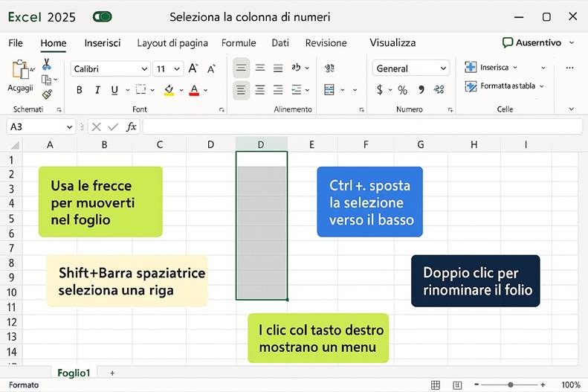Screen dimensions: 588x392
Task: Open font color dropdown arrow
Action: coord(205,90)
